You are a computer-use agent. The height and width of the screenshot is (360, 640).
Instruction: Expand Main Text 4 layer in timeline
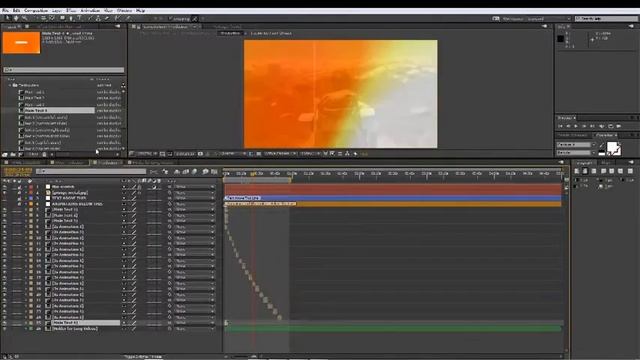point(26,323)
